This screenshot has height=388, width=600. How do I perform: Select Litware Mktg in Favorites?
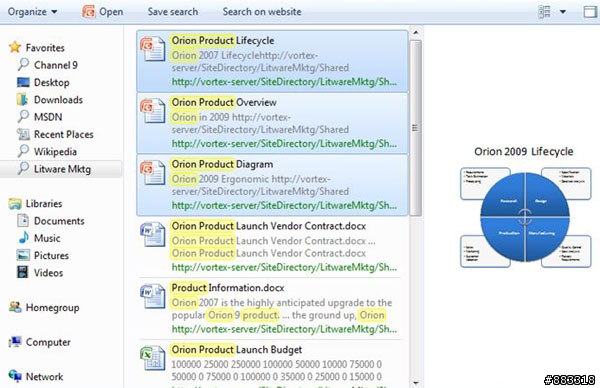pos(62,169)
